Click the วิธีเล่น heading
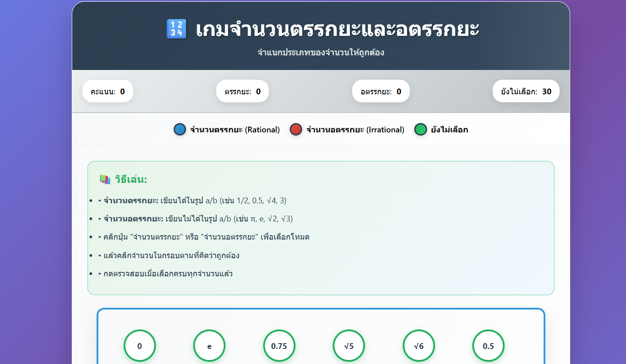Image resolution: width=626 pixels, height=364 pixels. coord(131,180)
